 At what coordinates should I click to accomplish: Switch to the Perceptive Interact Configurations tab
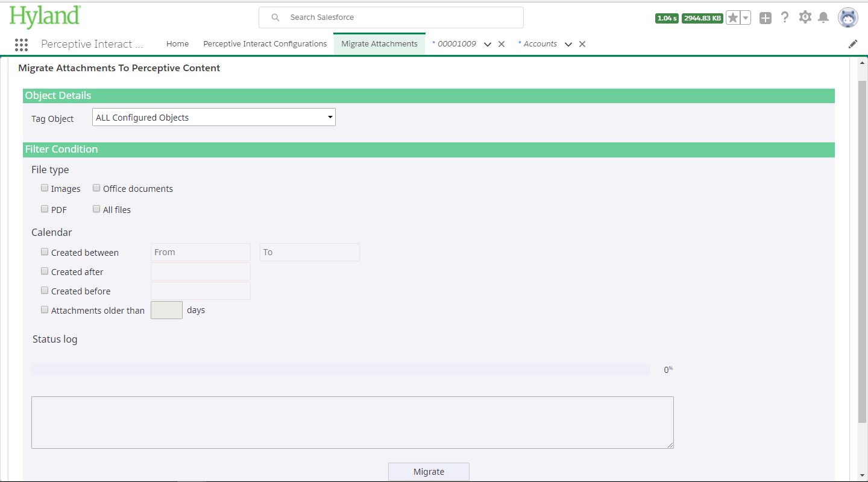pyautogui.click(x=265, y=43)
